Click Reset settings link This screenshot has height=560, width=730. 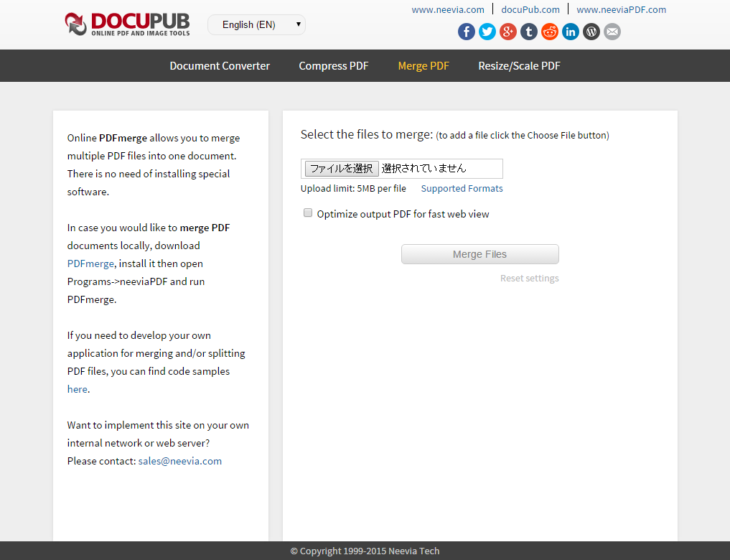[529, 279]
